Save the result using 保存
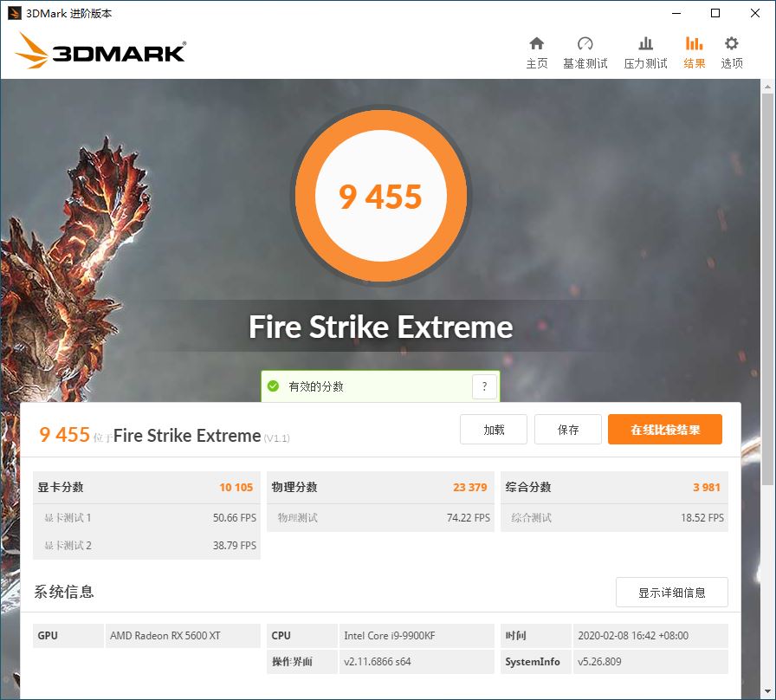Image resolution: width=776 pixels, height=700 pixels. pyautogui.click(x=567, y=429)
